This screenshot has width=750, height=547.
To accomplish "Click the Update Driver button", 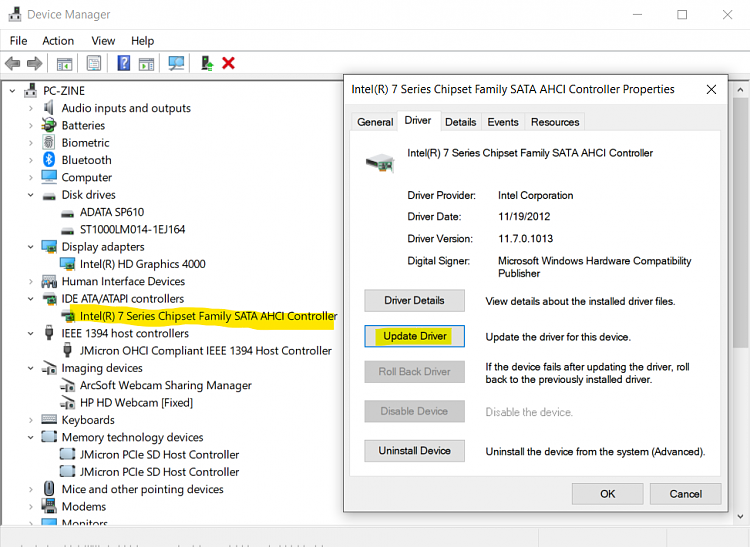I will pos(414,336).
